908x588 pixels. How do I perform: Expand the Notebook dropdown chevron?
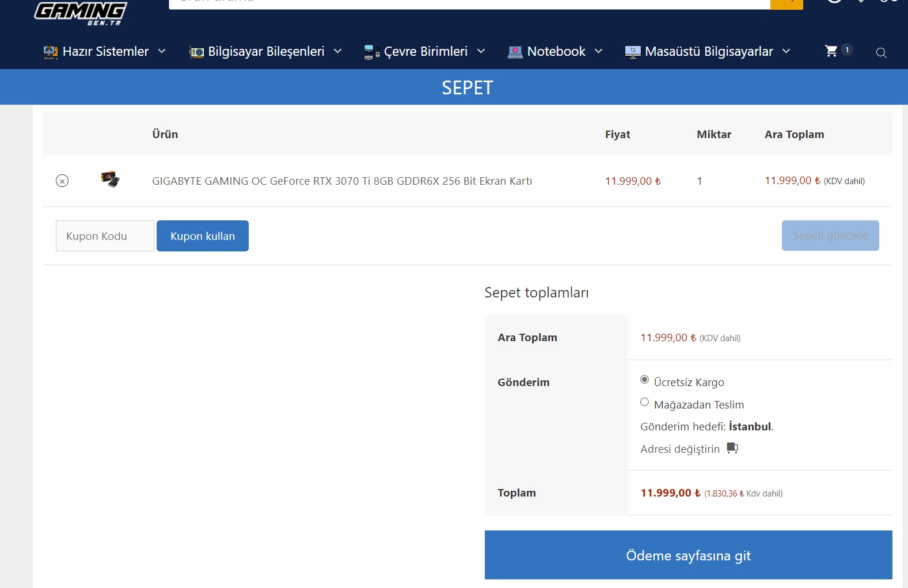tap(599, 51)
